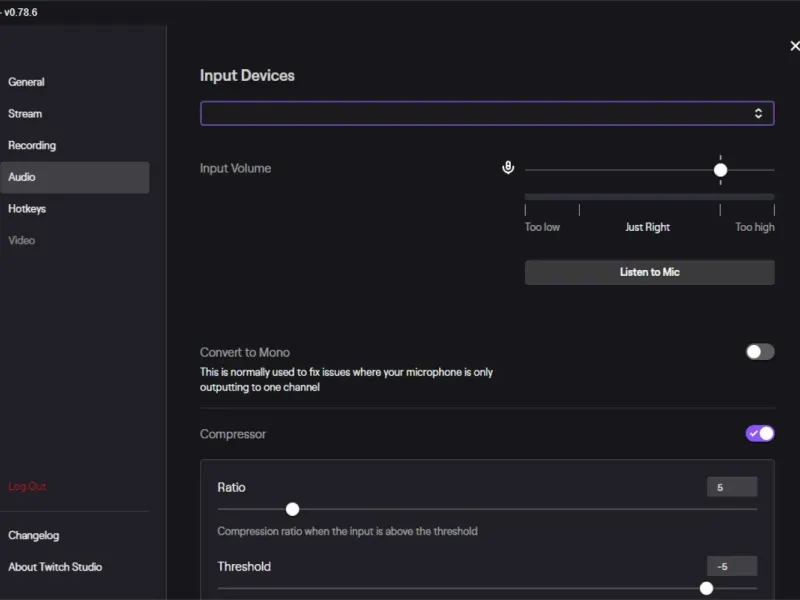Screen dimensions: 800x600
Task: Switch to the Stream settings tab
Action: (x=26, y=114)
